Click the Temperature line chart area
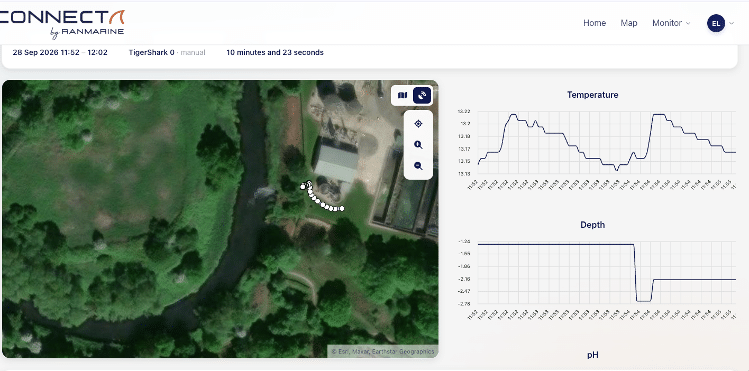The image size is (749, 371). (x=607, y=143)
